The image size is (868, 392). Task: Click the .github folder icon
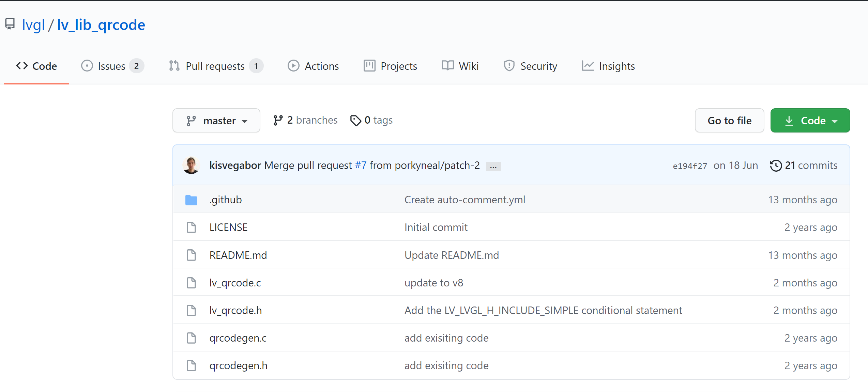click(191, 200)
